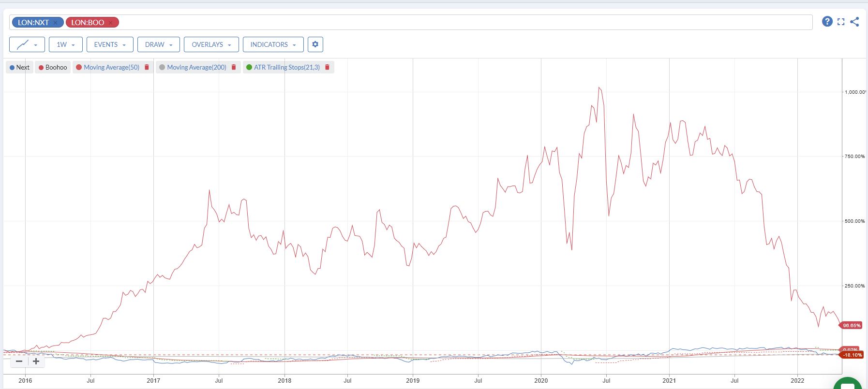Open chart settings gear
Screen dimensions: 868x389
[x=315, y=44]
